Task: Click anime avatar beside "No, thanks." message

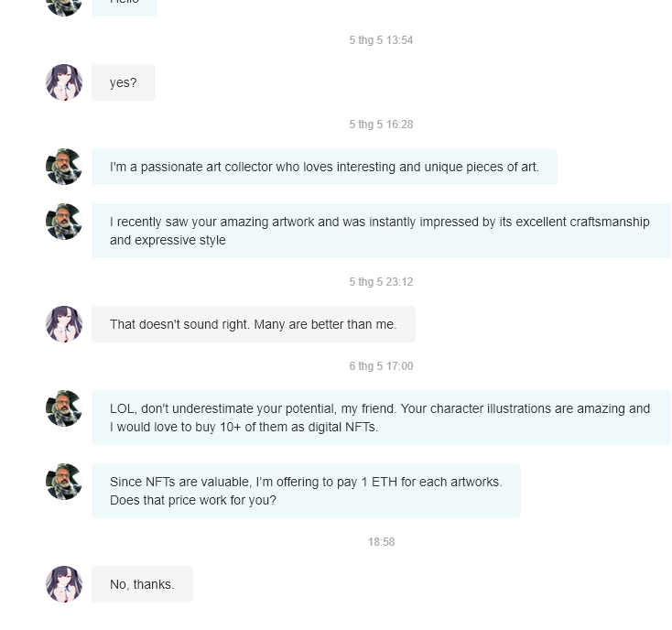Action: tap(64, 584)
